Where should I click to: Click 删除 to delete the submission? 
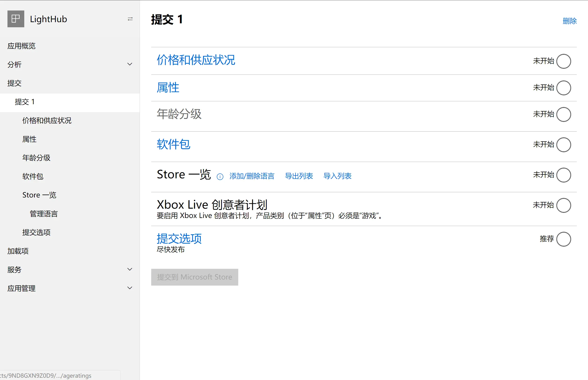point(569,21)
